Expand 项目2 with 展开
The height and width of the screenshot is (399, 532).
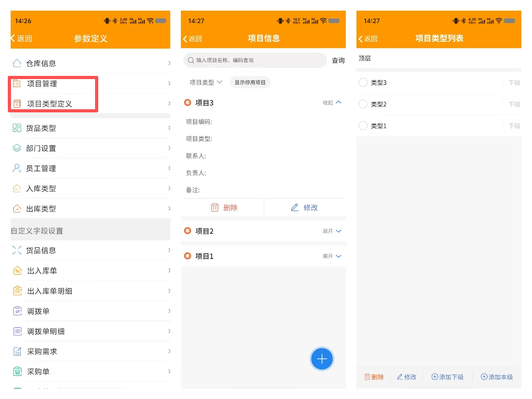(332, 231)
